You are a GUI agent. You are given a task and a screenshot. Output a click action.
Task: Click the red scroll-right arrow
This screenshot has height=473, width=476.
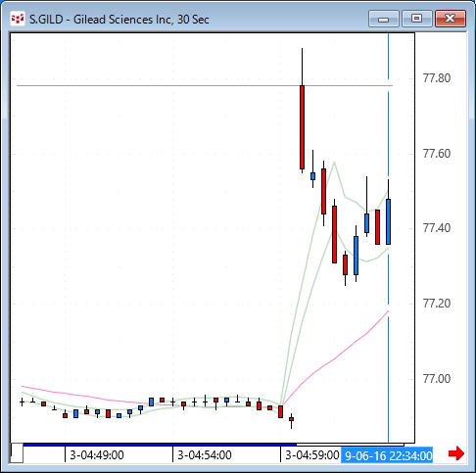tap(456, 453)
